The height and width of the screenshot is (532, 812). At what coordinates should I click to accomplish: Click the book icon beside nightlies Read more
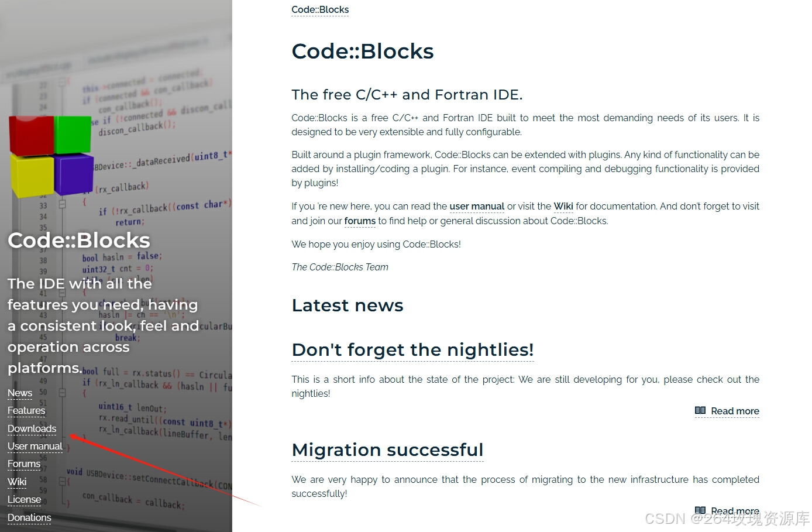[x=700, y=411]
